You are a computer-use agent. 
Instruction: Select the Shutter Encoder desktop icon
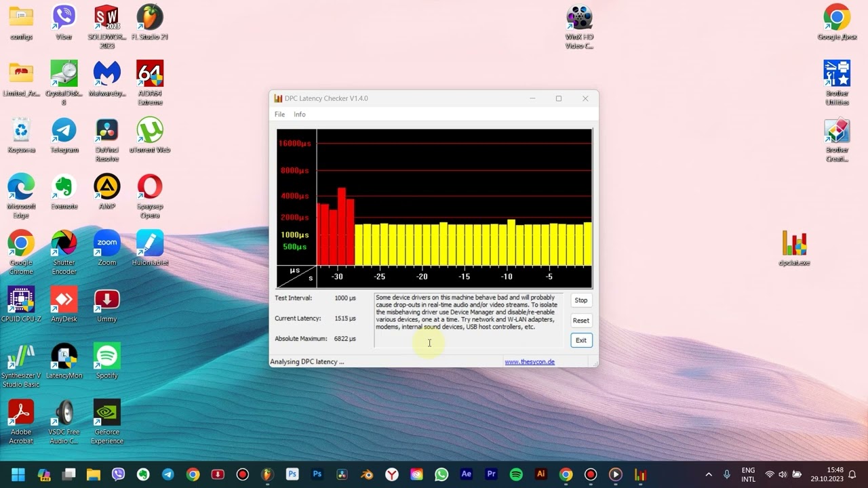tap(64, 252)
